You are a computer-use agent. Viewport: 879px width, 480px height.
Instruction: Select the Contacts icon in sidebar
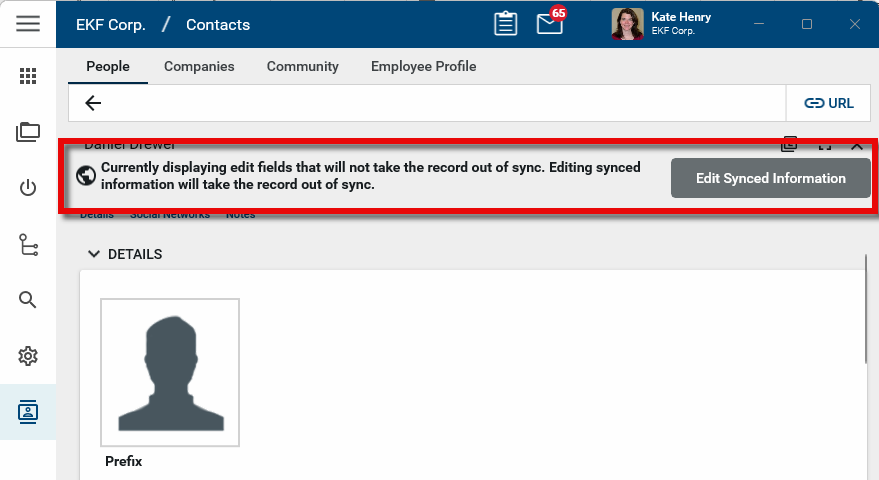28,411
